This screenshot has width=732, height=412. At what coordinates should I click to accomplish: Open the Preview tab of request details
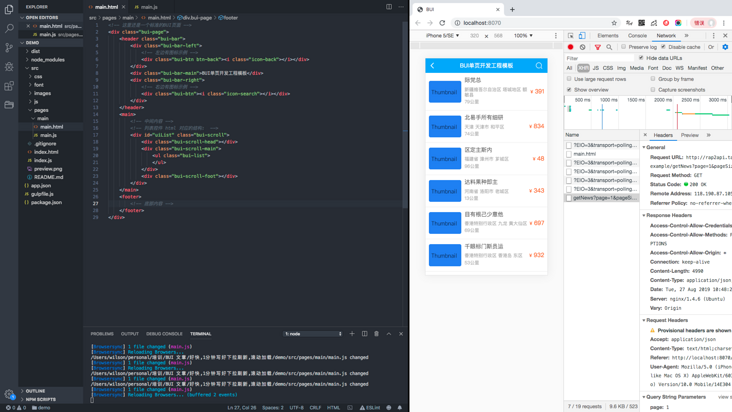click(x=690, y=135)
